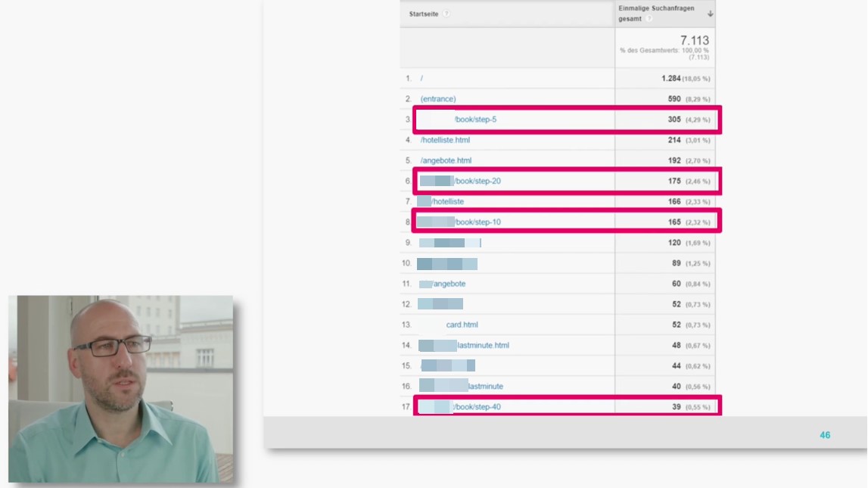Select the value 166 in row 7
Image resolution: width=868 pixels, height=488 pixels.
674,201
